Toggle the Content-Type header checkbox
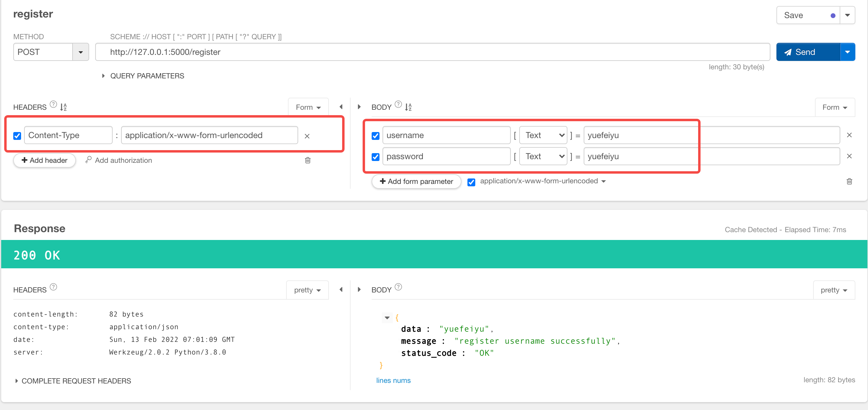This screenshot has width=868, height=410. (17, 136)
